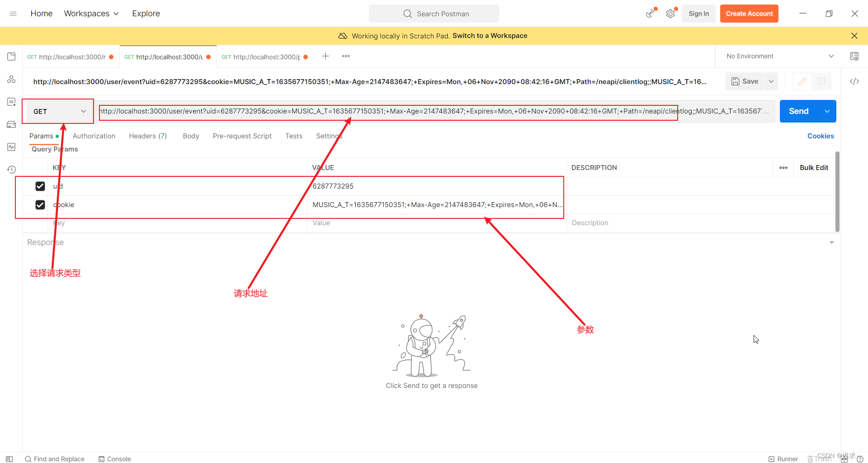The width and height of the screenshot is (868, 463).
Task: Open the Save options arrow
Action: point(771,81)
